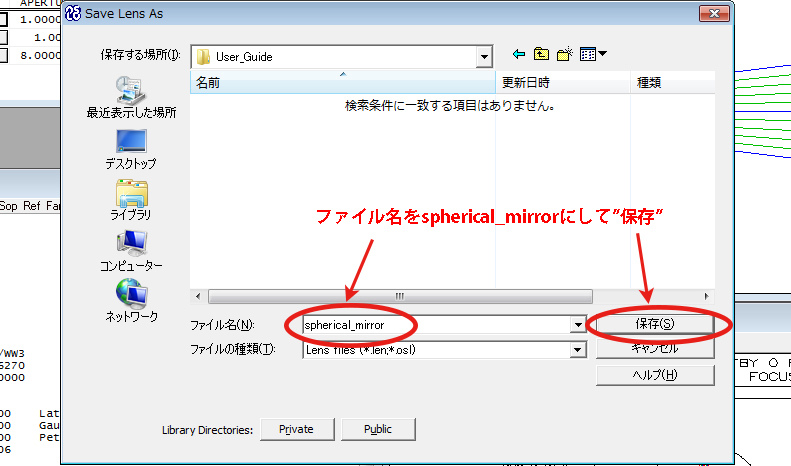Open the view menu icon
The image size is (791, 466).
(x=593, y=55)
